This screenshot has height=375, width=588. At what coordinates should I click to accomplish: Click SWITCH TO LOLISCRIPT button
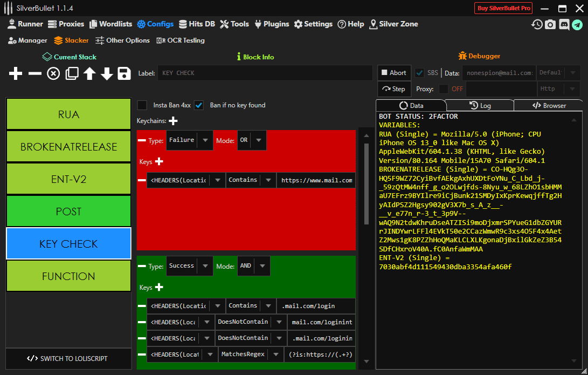pos(68,358)
